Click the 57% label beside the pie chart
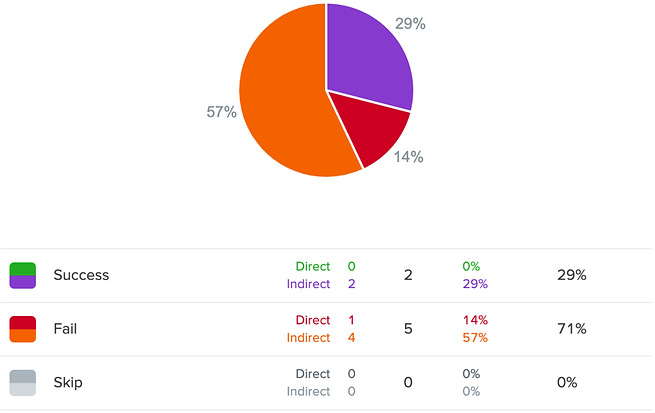This screenshot has width=655, height=413. [x=221, y=112]
